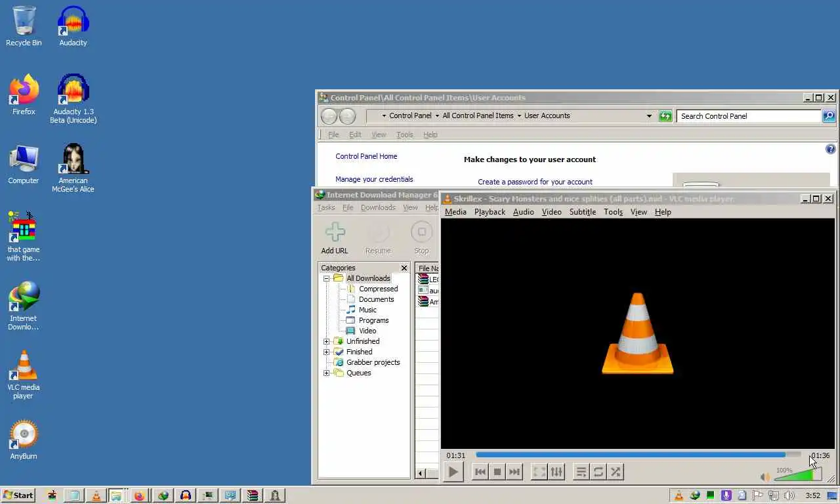Open VLC extended settings equalizer
This screenshot has height=504, width=840.
tap(556, 472)
